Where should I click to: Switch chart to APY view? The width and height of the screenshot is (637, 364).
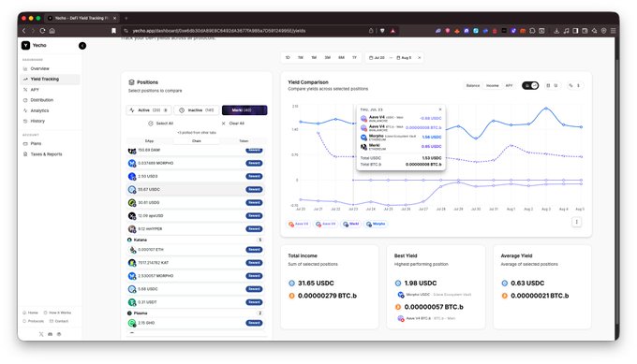(x=509, y=86)
